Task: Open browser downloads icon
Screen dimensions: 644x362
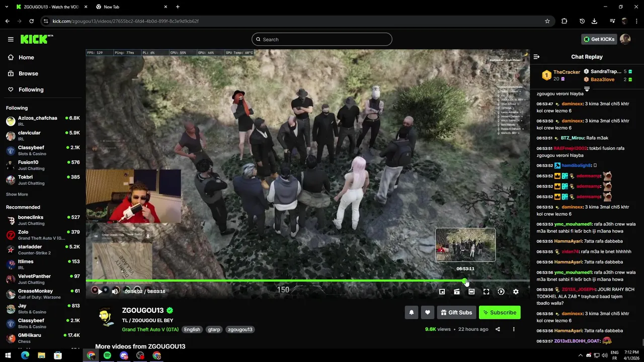Action: coord(594,21)
